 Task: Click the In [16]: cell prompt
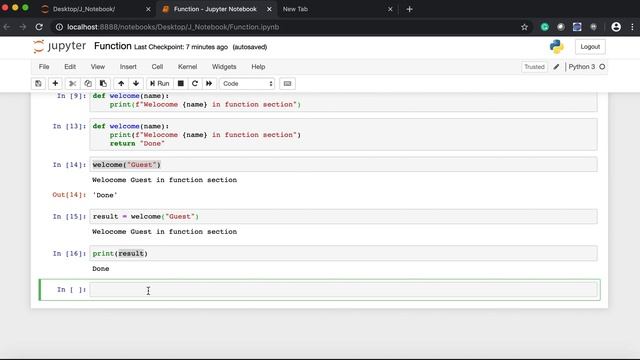[x=69, y=253]
